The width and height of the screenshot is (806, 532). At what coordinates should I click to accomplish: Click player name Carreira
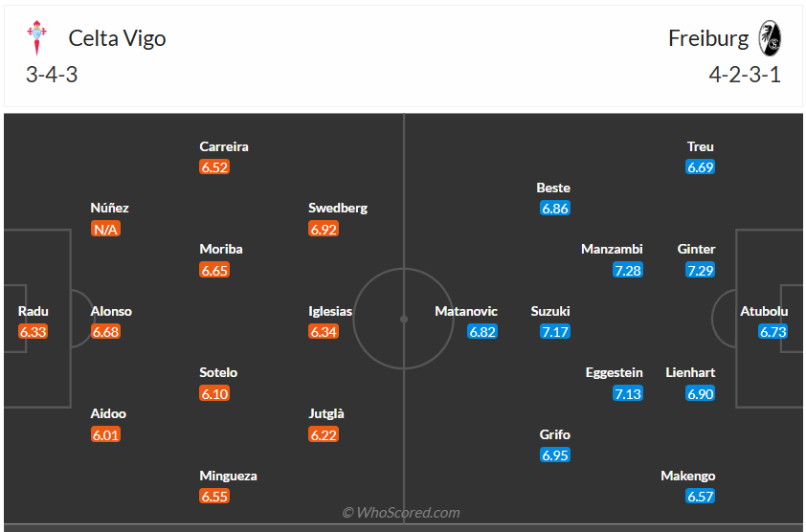pos(224,146)
